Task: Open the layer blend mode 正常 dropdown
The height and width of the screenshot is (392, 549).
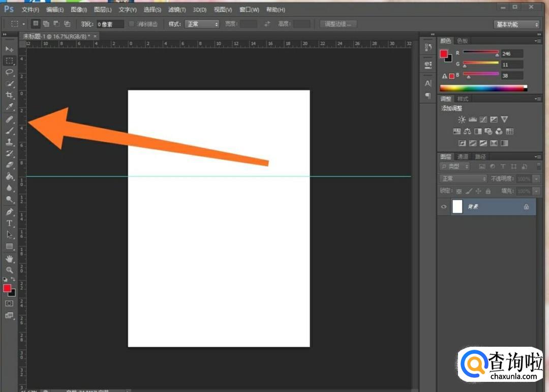Action: click(x=464, y=179)
